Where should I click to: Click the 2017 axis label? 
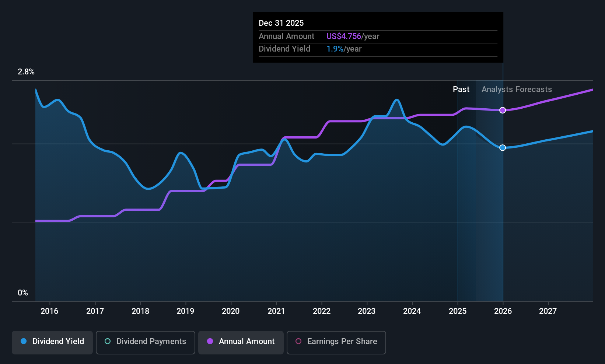click(x=95, y=311)
